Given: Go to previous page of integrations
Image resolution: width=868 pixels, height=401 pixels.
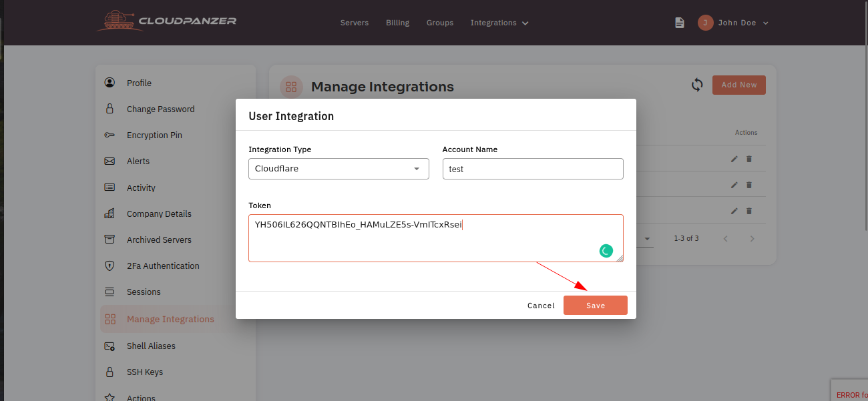Looking at the screenshot, I should (x=725, y=238).
